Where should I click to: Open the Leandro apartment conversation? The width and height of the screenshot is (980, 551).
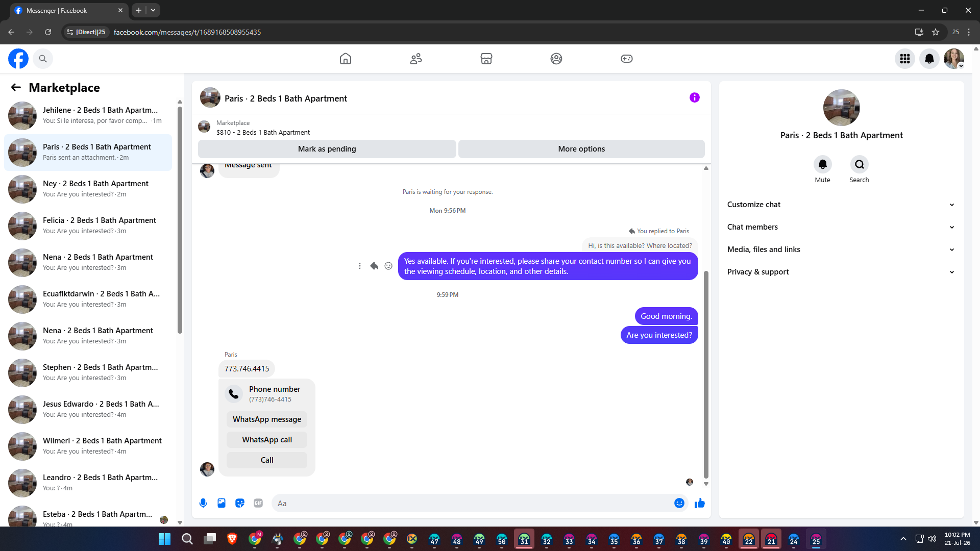coord(88,483)
